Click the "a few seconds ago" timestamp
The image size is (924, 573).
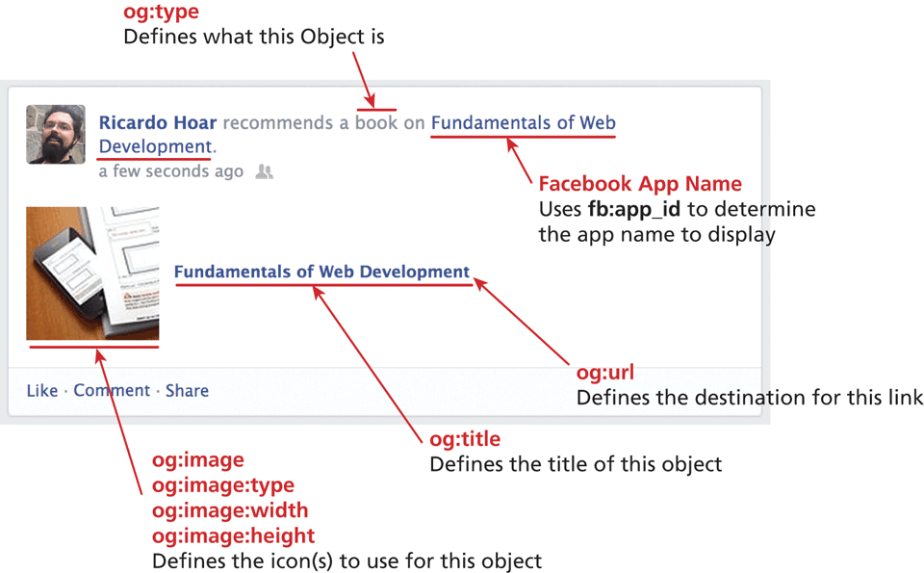pos(170,172)
